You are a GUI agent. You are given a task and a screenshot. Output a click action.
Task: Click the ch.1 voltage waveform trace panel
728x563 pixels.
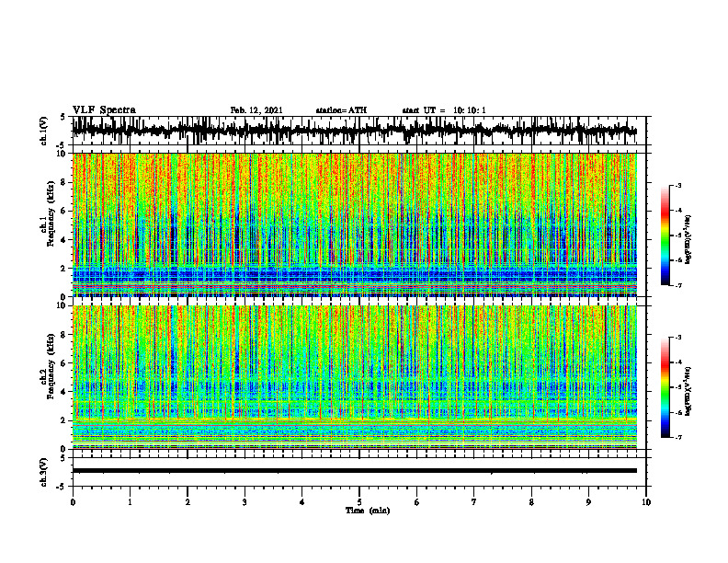(358, 131)
